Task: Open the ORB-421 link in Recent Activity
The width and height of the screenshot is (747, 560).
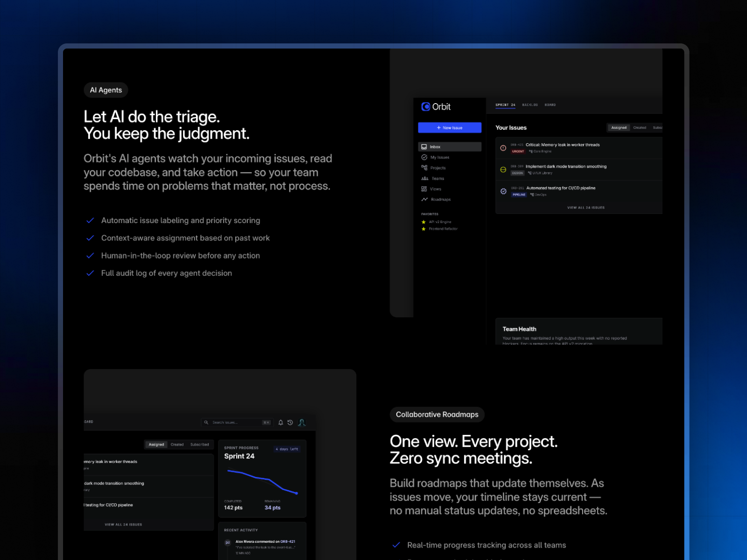Action: (x=288, y=542)
